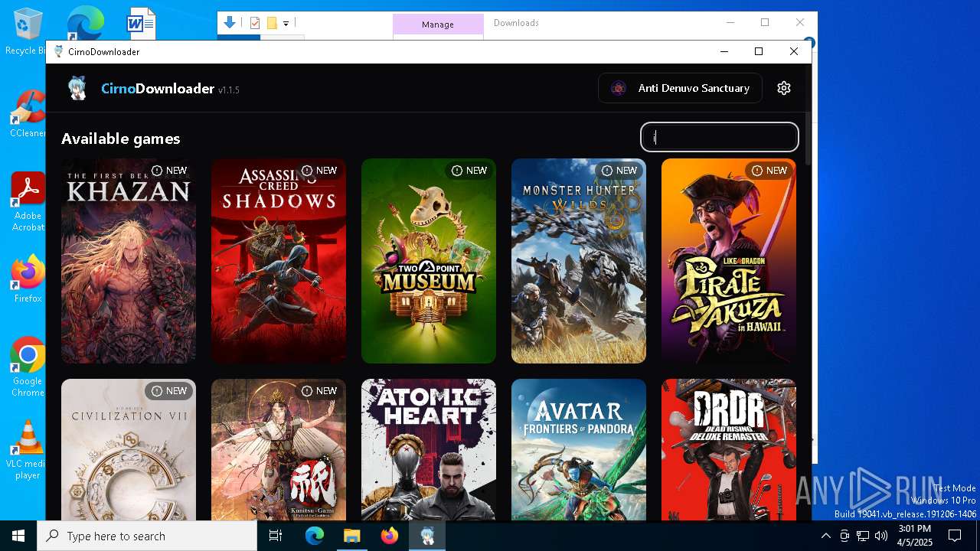Show hidden system tray icons
The width and height of the screenshot is (980, 551).
tap(825, 536)
